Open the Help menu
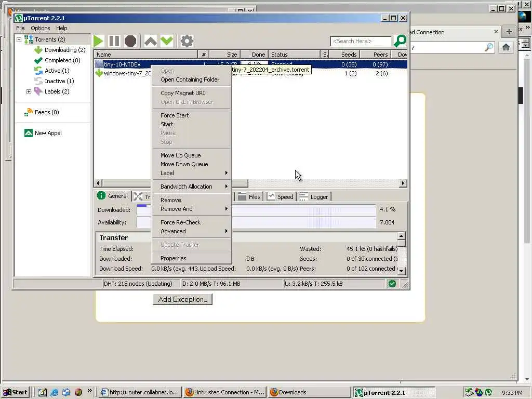This screenshot has width=532, height=399. click(61, 28)
